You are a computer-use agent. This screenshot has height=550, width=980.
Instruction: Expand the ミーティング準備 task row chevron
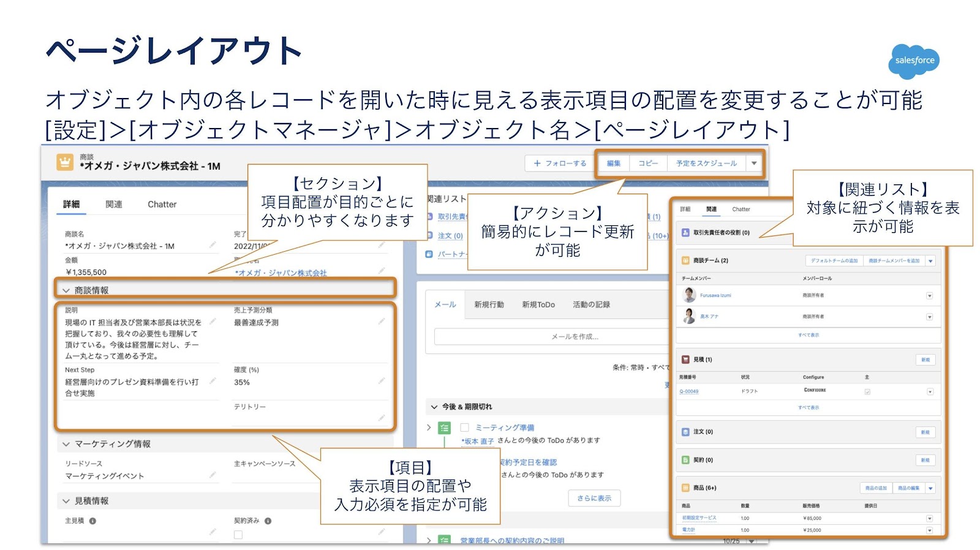click(x=429, y=428)
